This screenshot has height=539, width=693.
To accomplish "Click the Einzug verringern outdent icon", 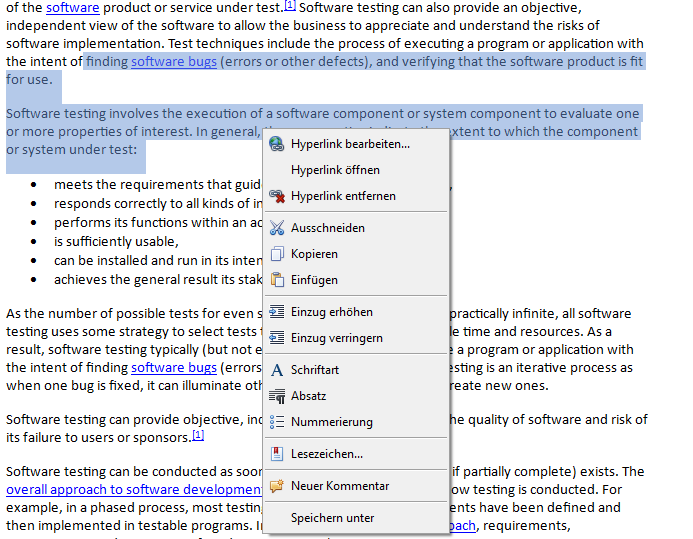I will pos(277,338).
